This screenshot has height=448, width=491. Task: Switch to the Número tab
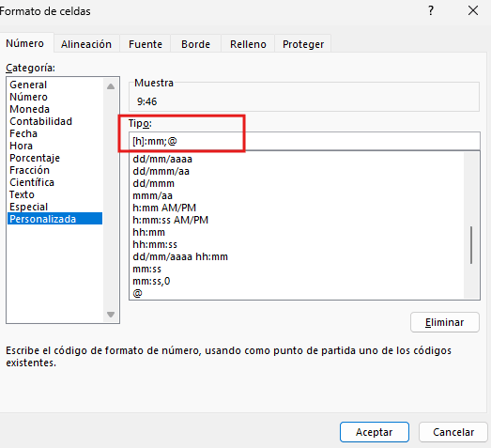point(25,43)
